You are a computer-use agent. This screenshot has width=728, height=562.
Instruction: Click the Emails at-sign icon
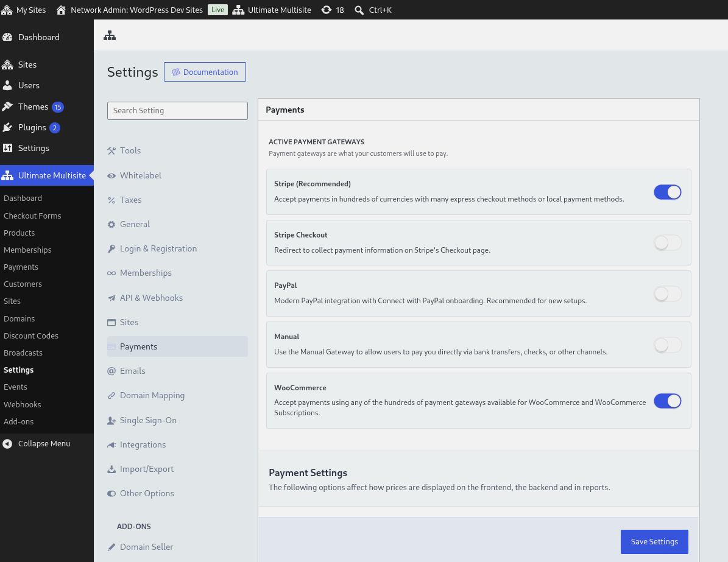pos(111,371)
